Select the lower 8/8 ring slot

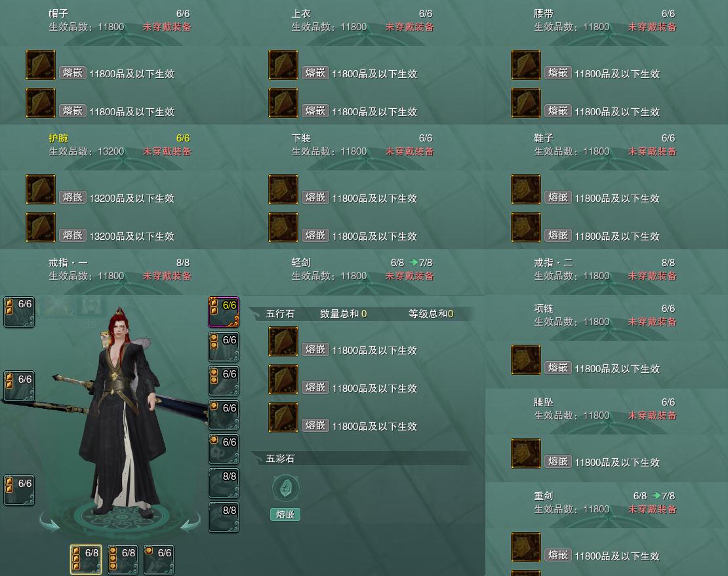point(224,517)
